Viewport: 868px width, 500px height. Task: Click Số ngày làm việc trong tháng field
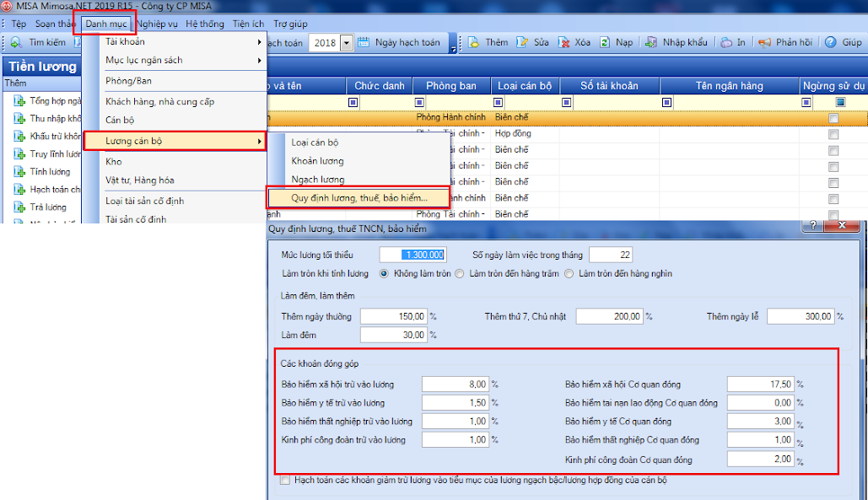click(x=611, y=255)
